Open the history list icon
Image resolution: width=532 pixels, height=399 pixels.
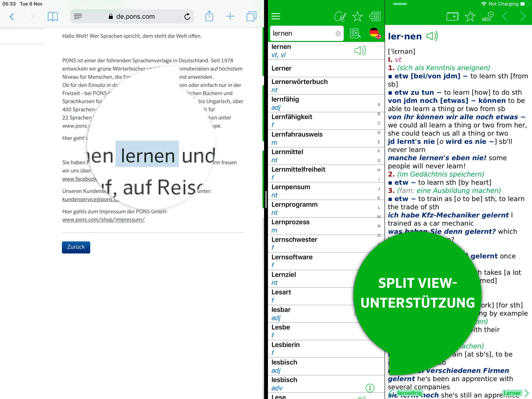coord(375,16)
